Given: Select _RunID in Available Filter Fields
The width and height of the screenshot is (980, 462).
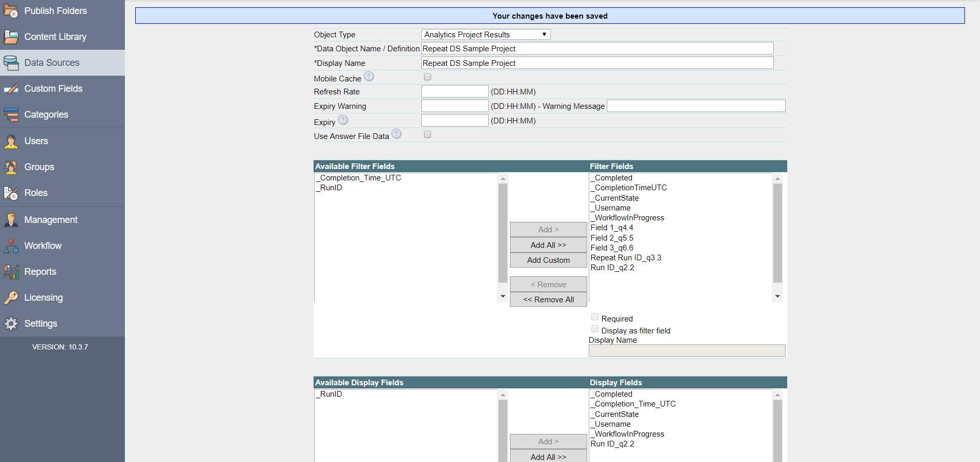Looking at the screenshot, I should (329, 188).
